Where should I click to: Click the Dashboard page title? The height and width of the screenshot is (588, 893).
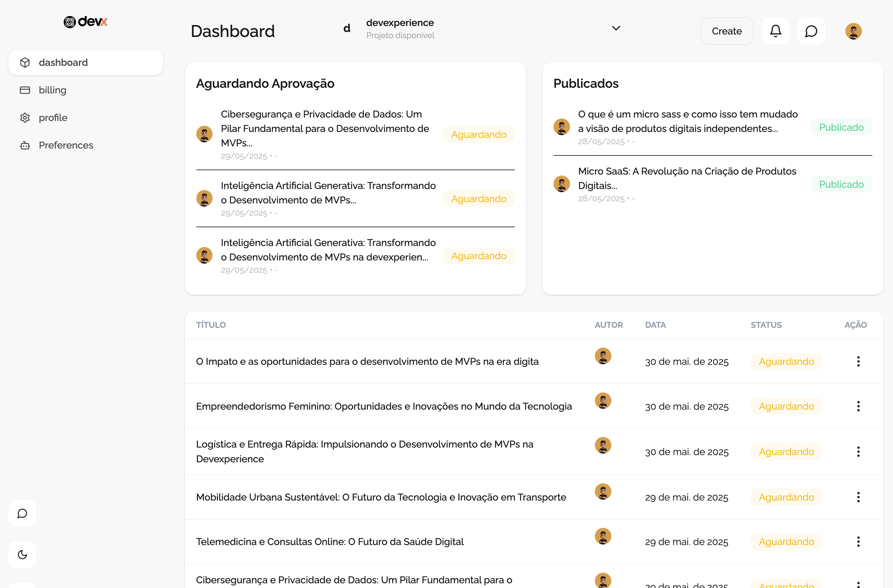coord(233,31)
